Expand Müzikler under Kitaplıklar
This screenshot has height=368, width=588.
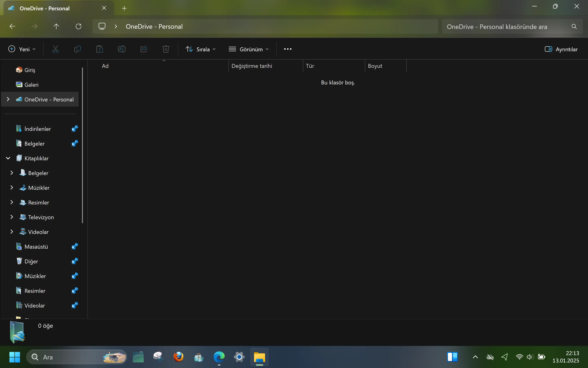(12, 188)
